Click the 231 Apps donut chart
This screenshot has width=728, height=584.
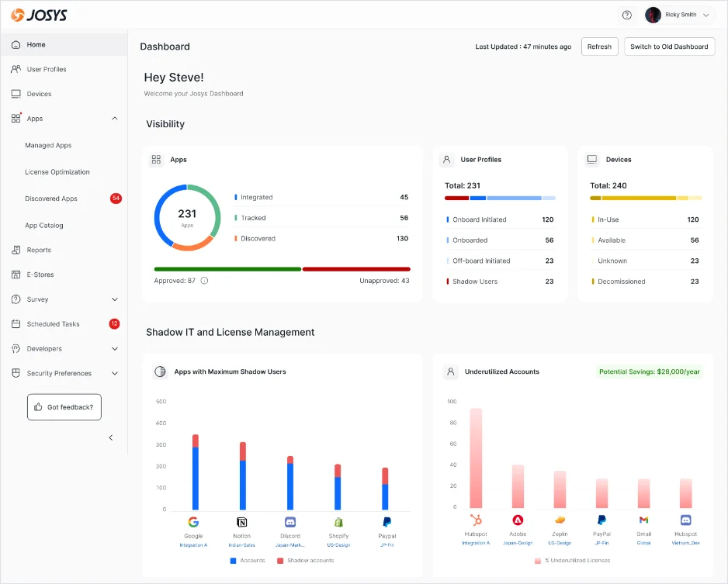pos(187,218)
